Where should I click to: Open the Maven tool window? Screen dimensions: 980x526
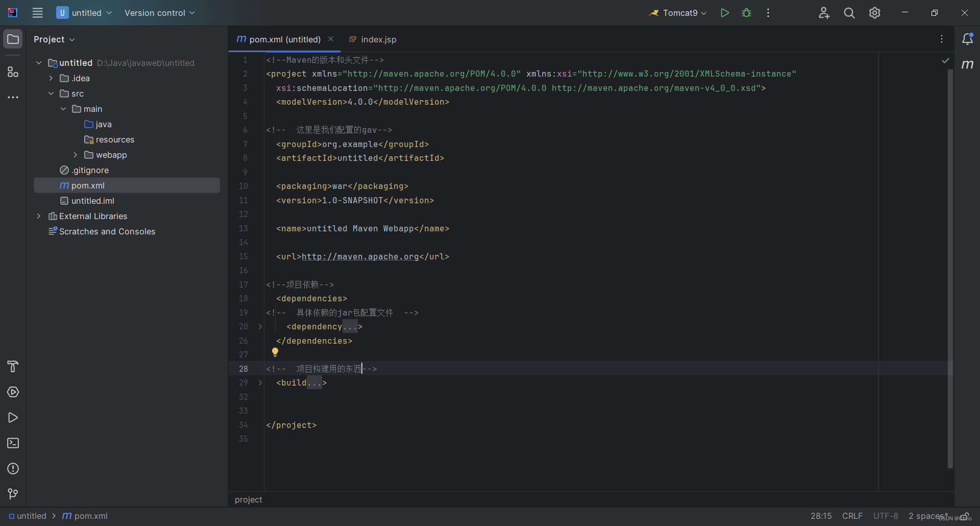click(967, 64)
